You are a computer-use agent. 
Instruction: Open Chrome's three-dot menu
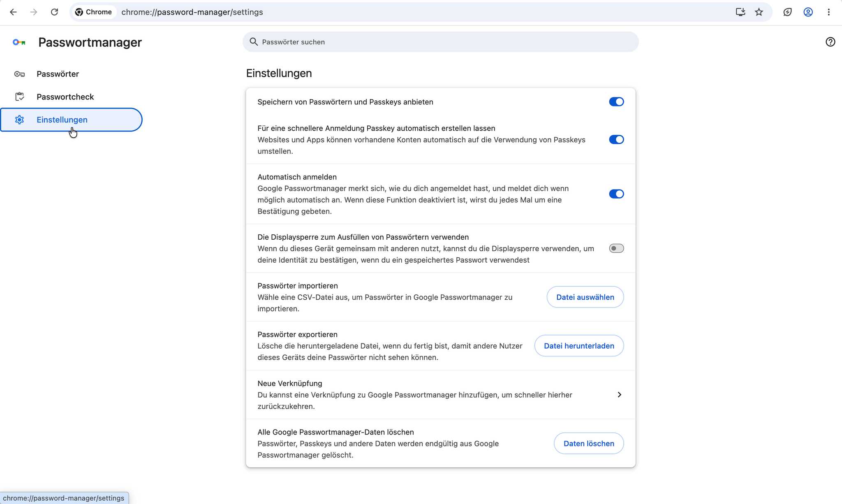coord(829,12)
